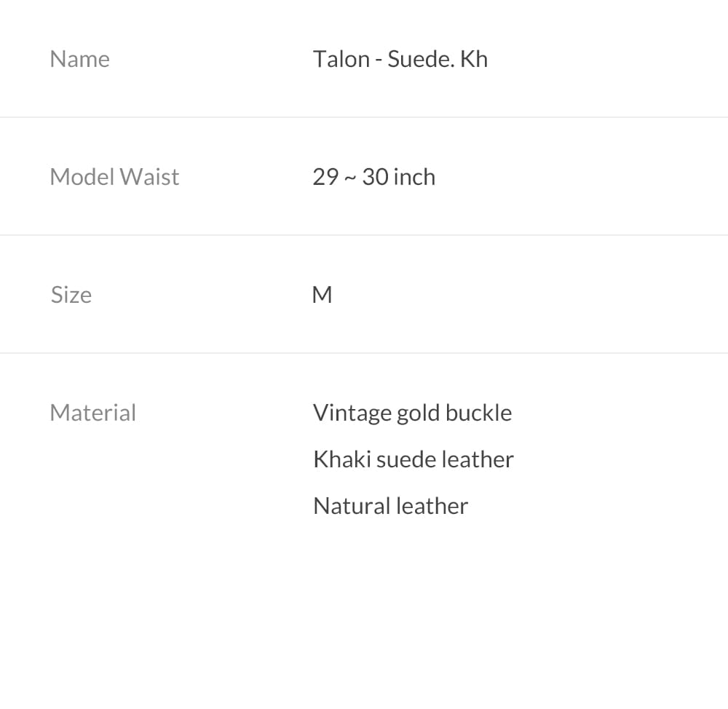Click the "29 ~ 30 inch" waist value
Screen dimensions: 728x709
(373, 177)
